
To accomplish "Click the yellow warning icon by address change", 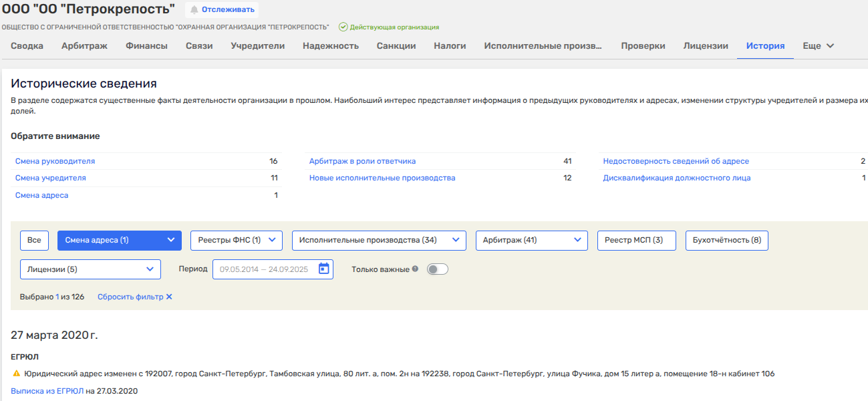I will 16,374.
